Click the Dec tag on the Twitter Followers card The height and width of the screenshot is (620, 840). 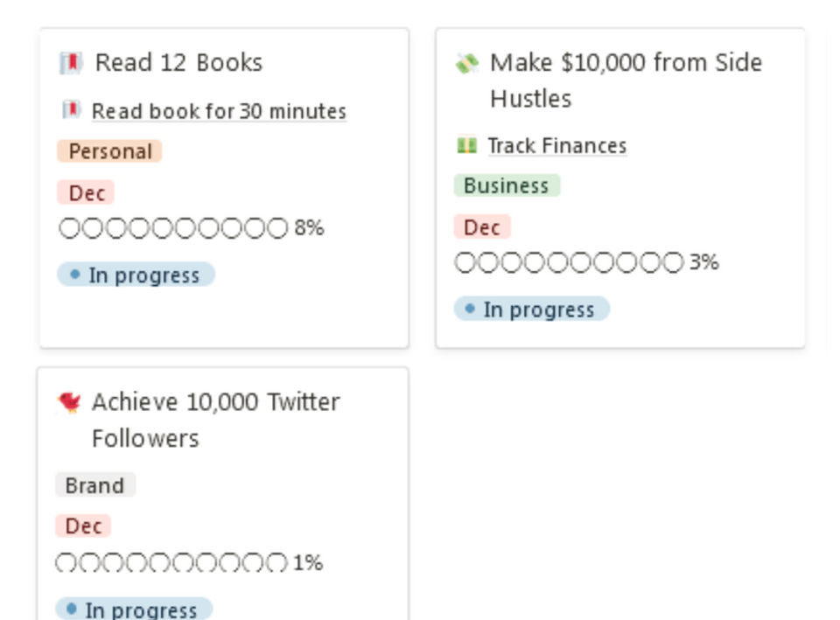click(x=83, y=526)
